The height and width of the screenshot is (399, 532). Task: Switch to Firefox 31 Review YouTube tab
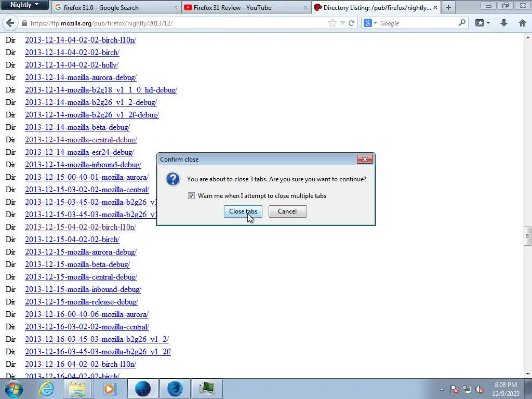(246, 7)
